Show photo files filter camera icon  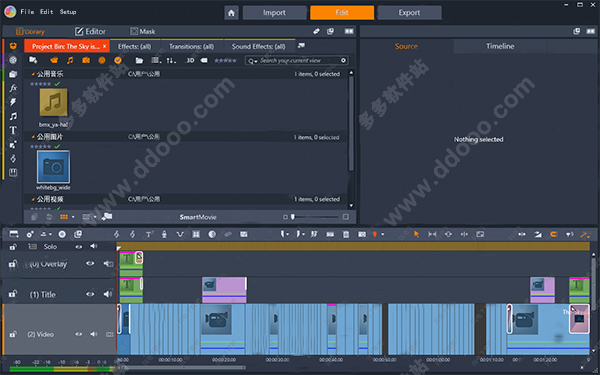pos(86,60)
